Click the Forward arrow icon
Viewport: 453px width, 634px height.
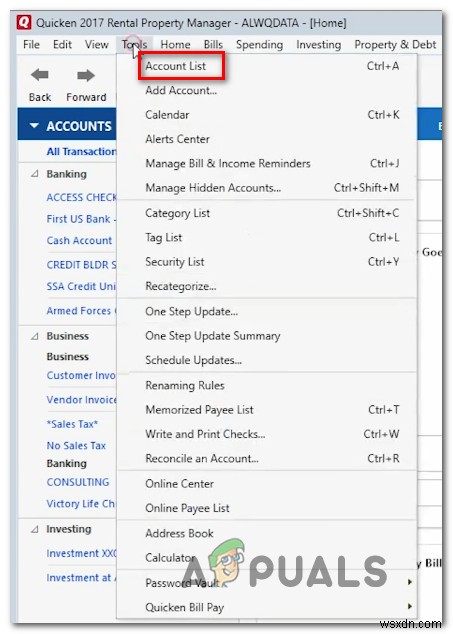tap(86, 75)
